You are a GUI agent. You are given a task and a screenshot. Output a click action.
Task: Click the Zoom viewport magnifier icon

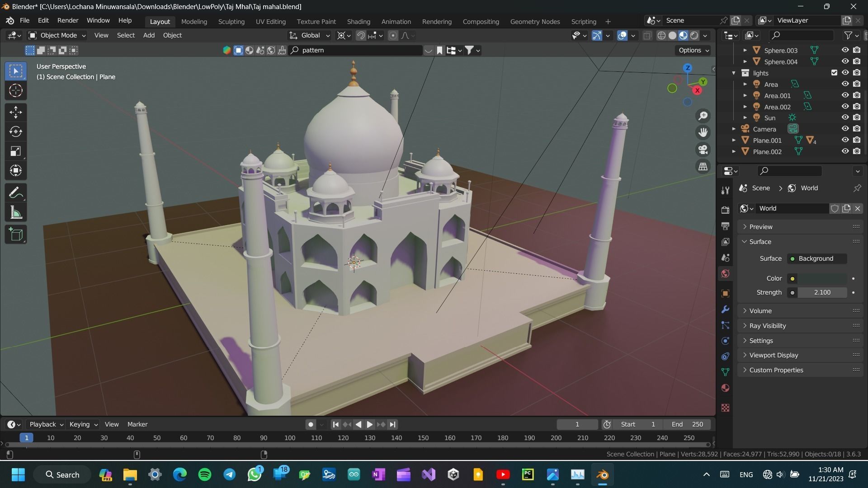coord(703,116)
